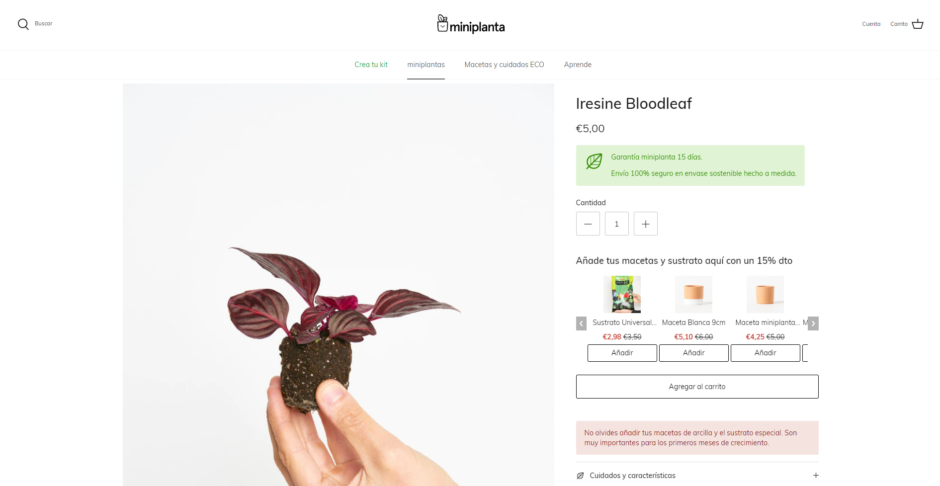The image size is (940, 486).
Task: Show previous accessories with left carousel arrow
Action: tap(581, 324)
